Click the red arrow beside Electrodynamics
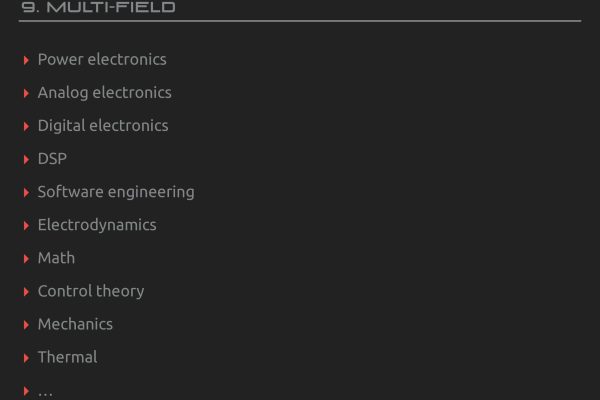This screenshot has width=600, height=400. (26, 225)
